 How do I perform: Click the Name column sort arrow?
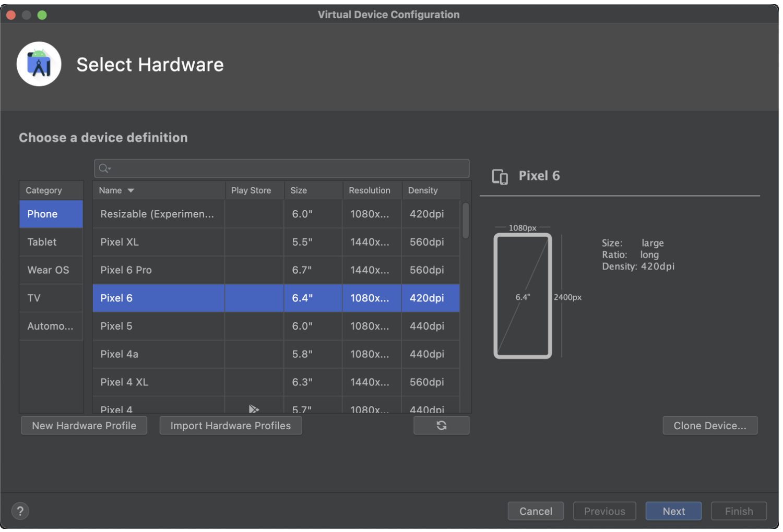pyautogui.click(x=131, y=190)
